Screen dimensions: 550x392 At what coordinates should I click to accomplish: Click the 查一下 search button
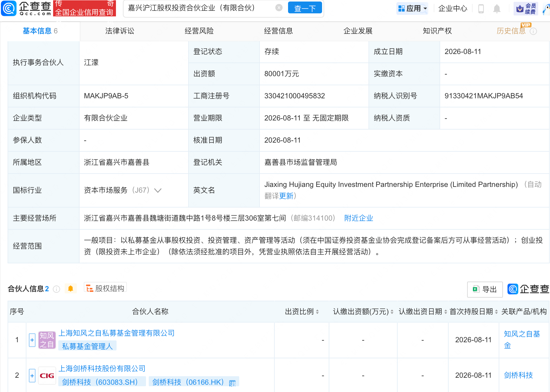tap(305, 8)
